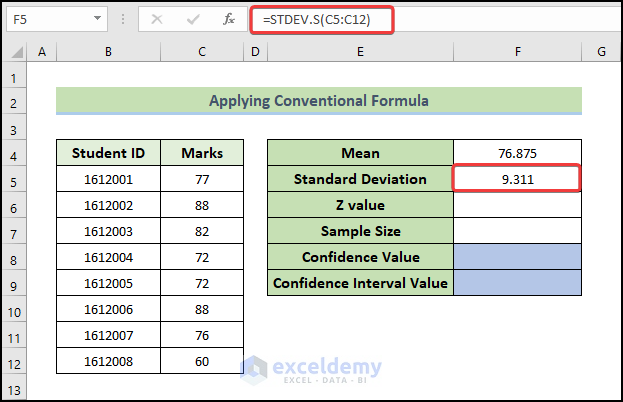This screenshot has height=402, width=623.
Task: Select cell with Student ID 1612005
Action: pyautogui.click(x=108, y=283)
